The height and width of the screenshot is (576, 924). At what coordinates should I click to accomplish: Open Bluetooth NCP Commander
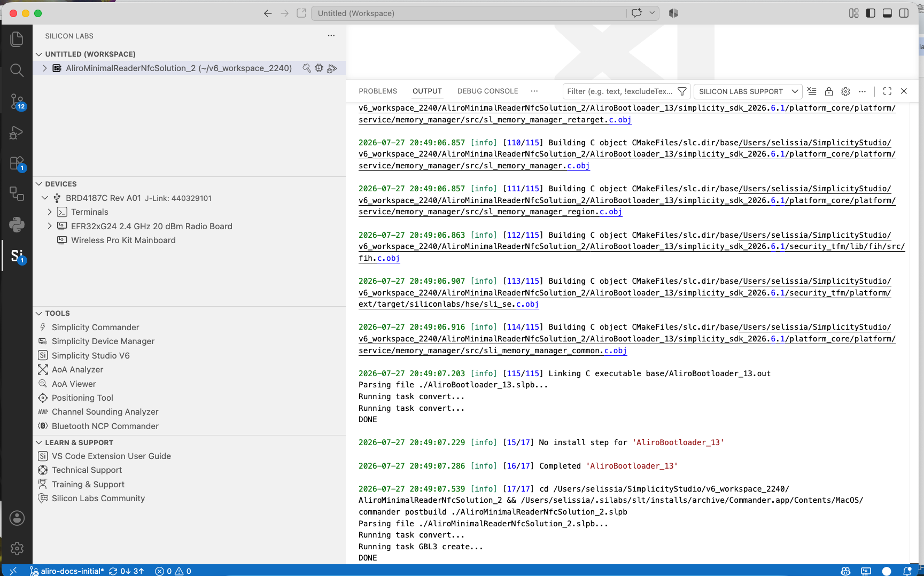pos(105,426)
